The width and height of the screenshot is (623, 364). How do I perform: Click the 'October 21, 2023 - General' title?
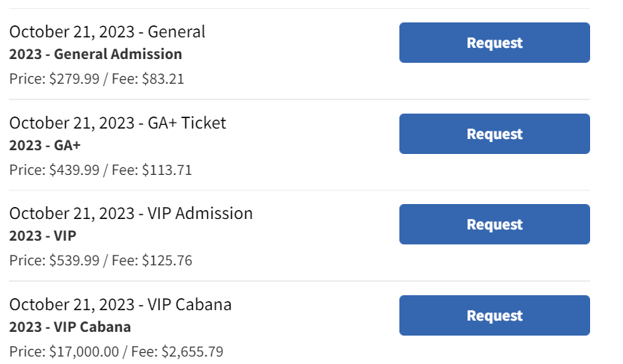[107, 31]
